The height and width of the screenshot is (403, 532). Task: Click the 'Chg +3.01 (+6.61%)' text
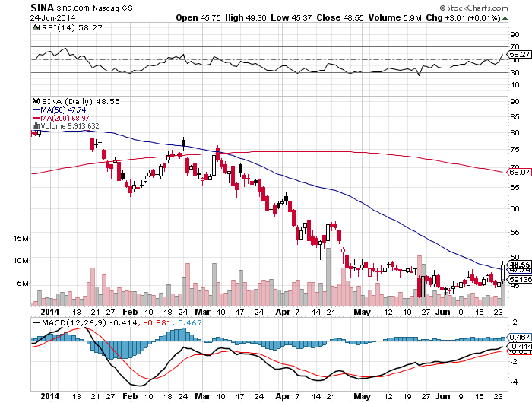[464, 17]
